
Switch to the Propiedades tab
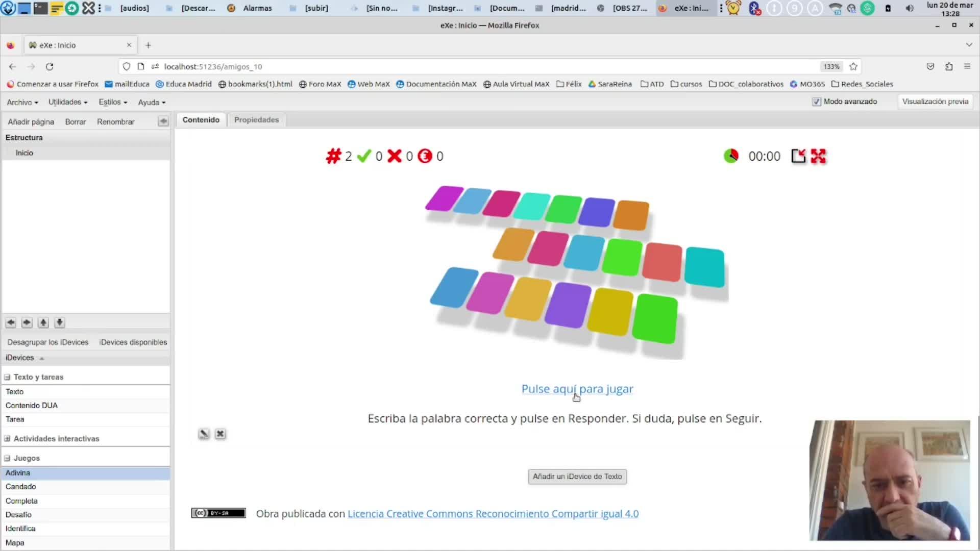tap(256, 120)
